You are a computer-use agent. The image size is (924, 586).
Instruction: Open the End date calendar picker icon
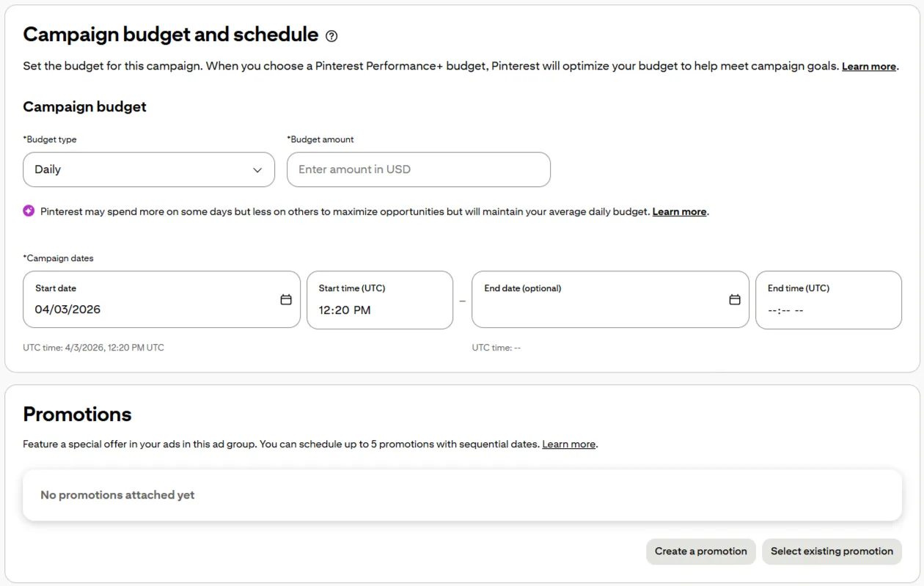pyautogui.click(x=734, y=300)
